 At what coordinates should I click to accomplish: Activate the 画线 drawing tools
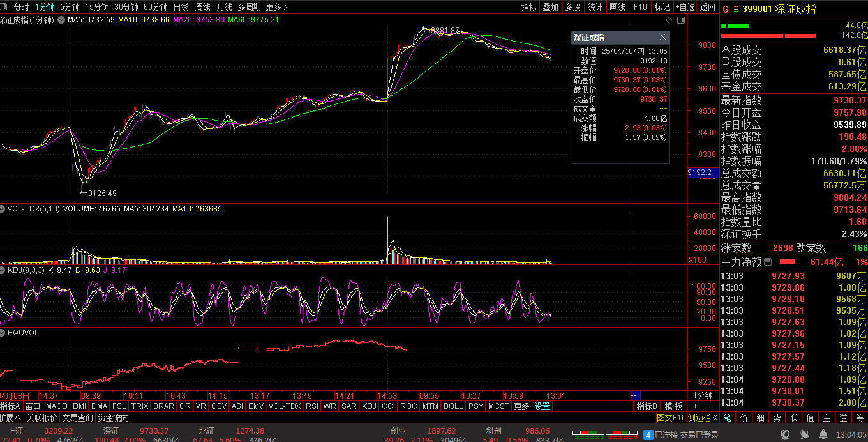coord(618,7)
